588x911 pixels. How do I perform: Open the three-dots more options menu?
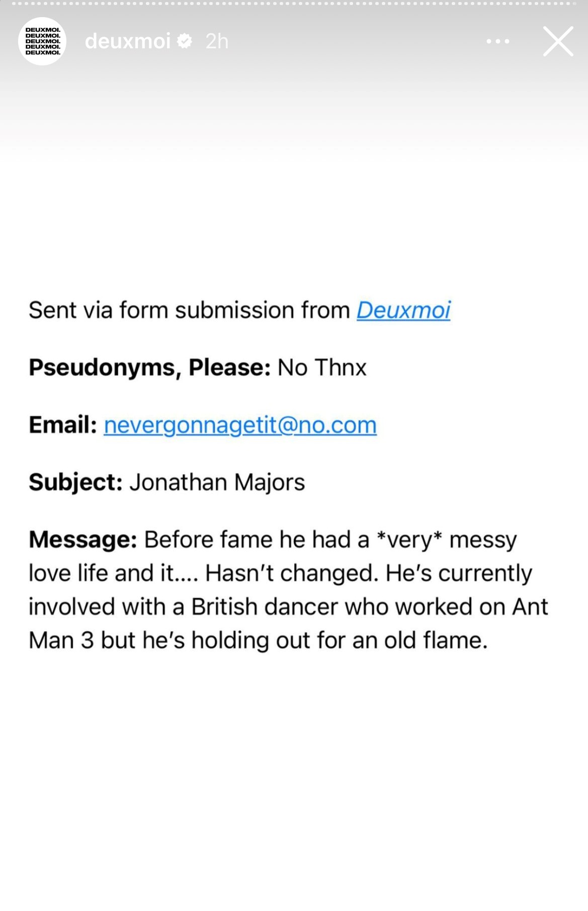[x=498, y=41]
